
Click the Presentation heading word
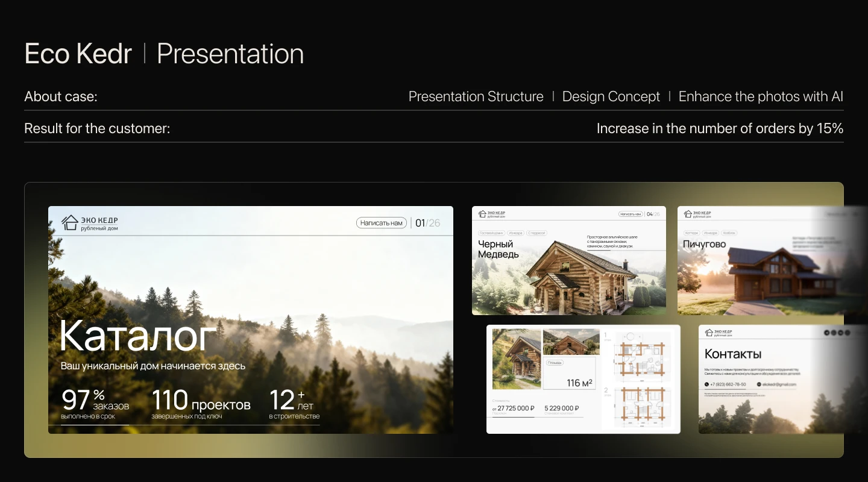click(x=230, y=54)
